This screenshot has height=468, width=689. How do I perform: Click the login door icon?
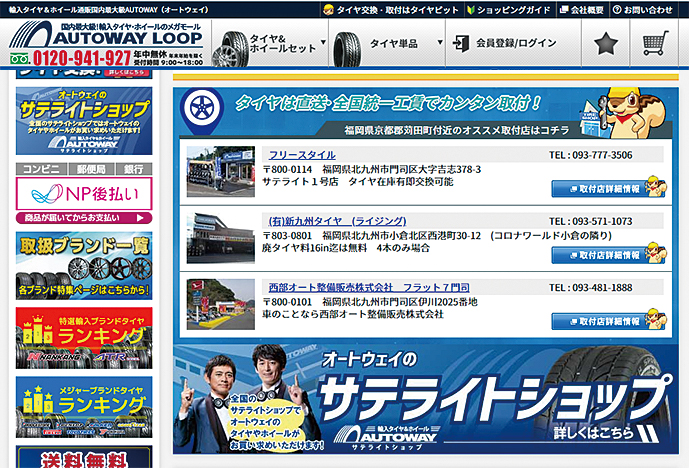(x=461, y=43)
